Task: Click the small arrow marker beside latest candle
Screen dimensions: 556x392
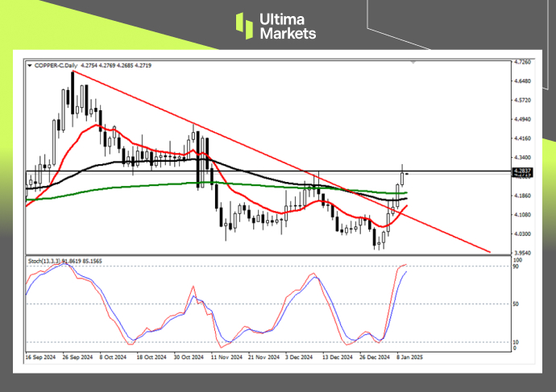Action: coord(409,173)
